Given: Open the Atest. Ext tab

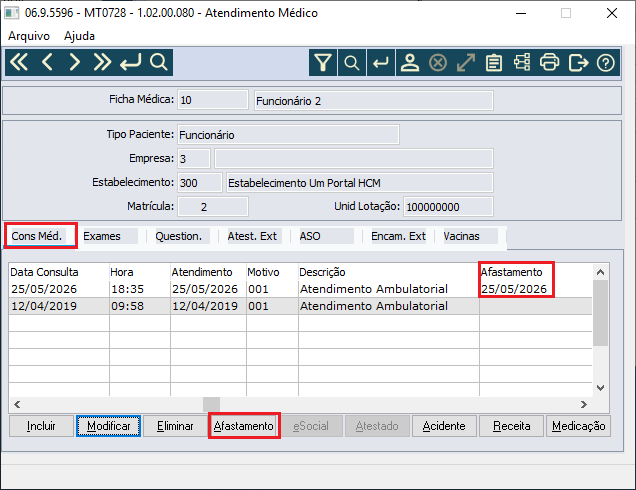Looking at the screenshot, I should [x=252, y=236].
